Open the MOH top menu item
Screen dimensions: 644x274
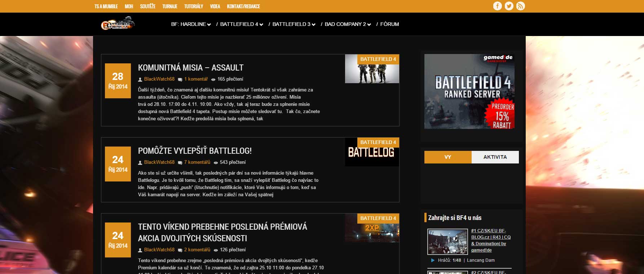(x=129, y=6)
